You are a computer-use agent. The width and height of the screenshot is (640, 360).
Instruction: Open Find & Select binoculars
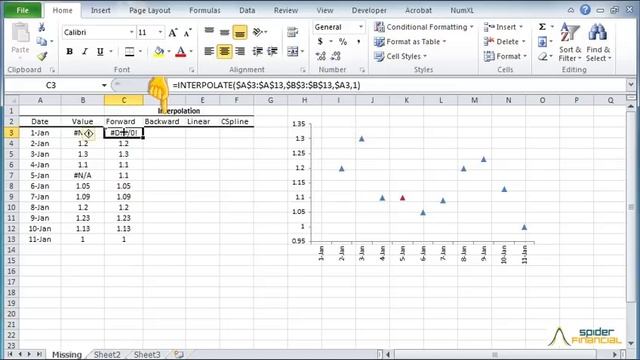click(x=598, y=42)
